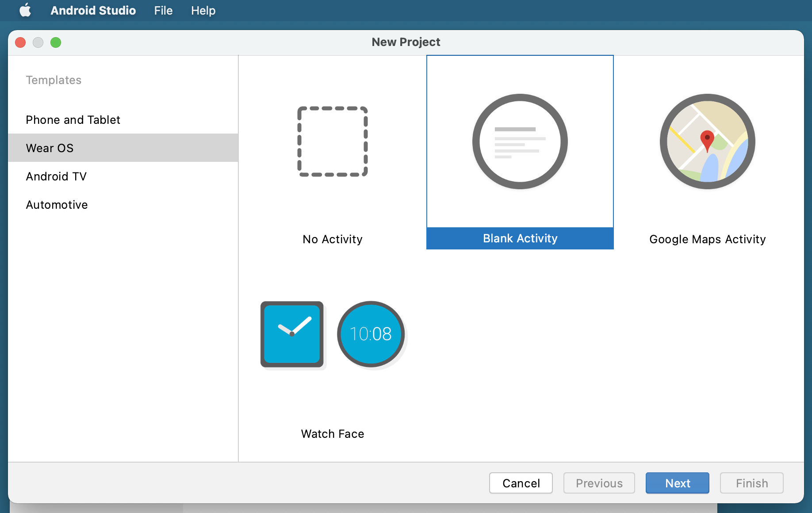The height and width of the screenshot is (513, 812).
Task: Click the Blank Activity label
Action: click(520, 238)
